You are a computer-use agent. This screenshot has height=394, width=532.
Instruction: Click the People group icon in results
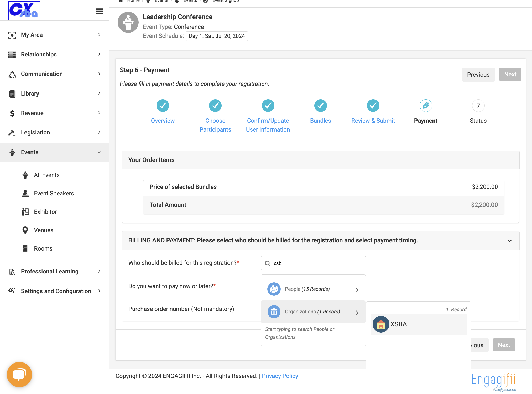(274, 289)
